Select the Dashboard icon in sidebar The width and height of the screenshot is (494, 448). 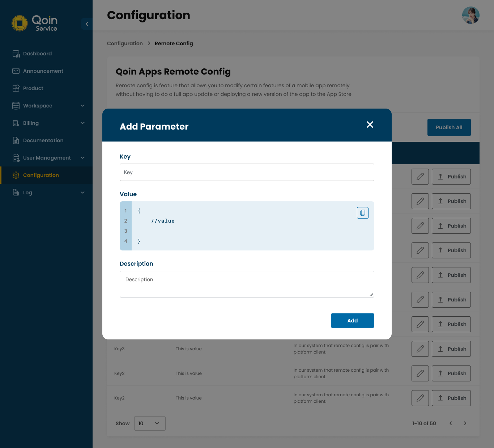(x=16, y=53)
